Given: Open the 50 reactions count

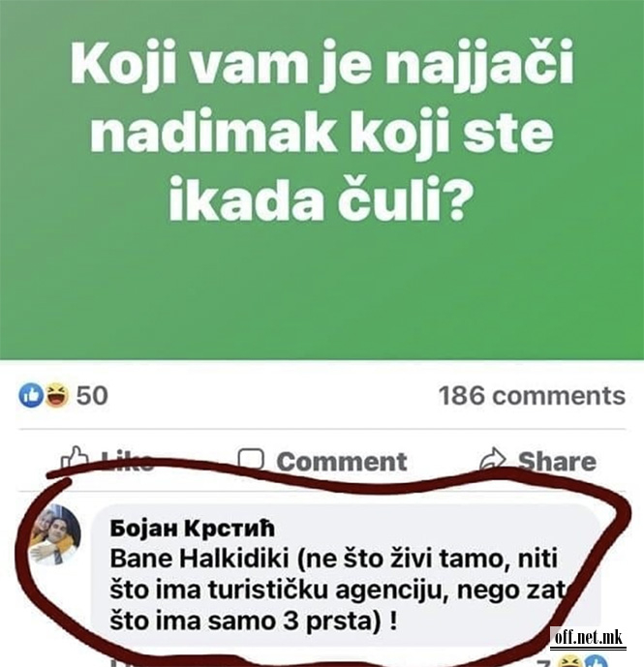Looking at the screenshot, I should [x=92, y=395].
